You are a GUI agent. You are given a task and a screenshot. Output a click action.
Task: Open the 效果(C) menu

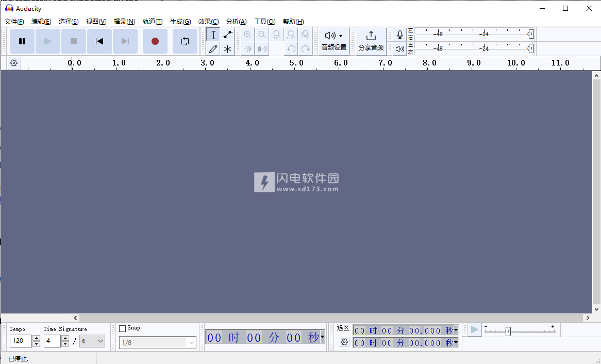pyautogui.click(x=209, y=22)
